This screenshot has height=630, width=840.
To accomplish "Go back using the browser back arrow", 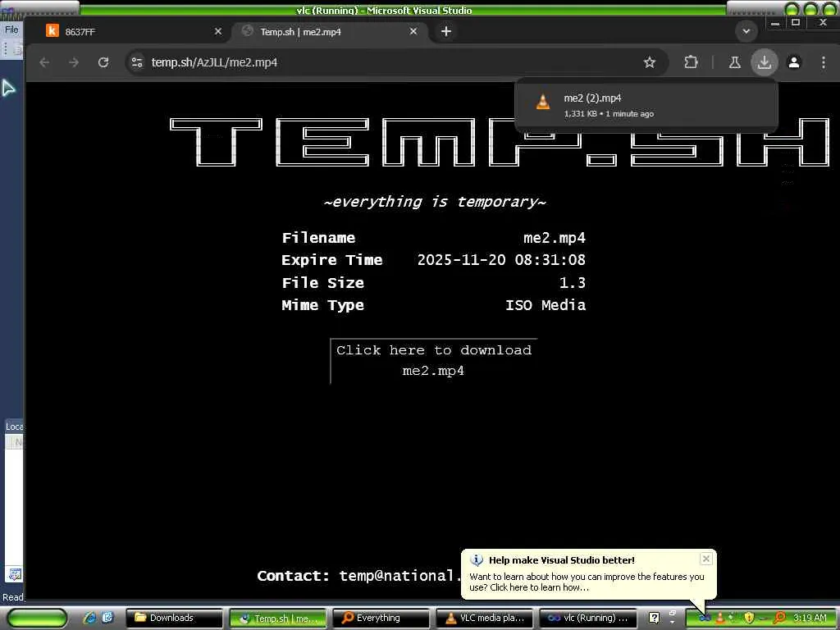I will click(x=44, y=62).
